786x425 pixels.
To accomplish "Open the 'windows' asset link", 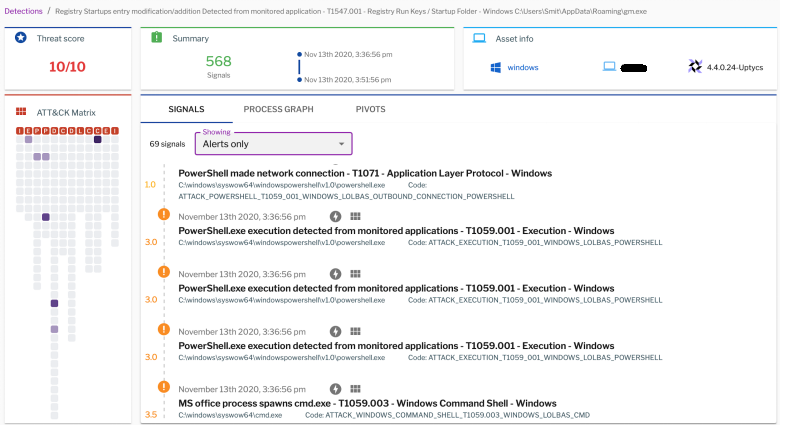I will pyautogui.click(x=523, y=67).
